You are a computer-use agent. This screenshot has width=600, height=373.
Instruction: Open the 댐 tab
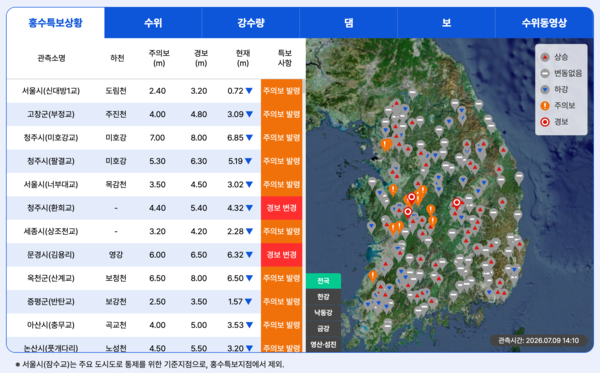pos(349,23)
